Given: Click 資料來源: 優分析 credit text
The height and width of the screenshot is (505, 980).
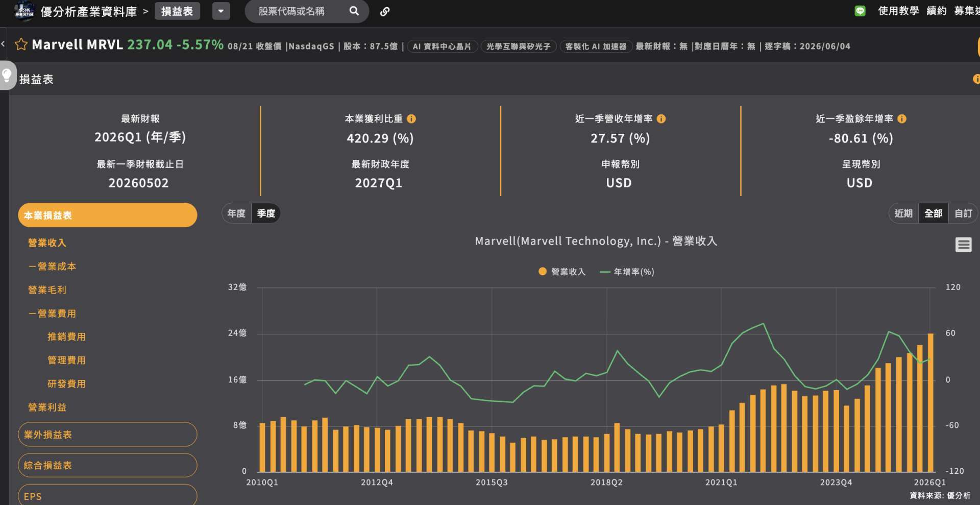Looking at the screenshot, I should point(940,496).
